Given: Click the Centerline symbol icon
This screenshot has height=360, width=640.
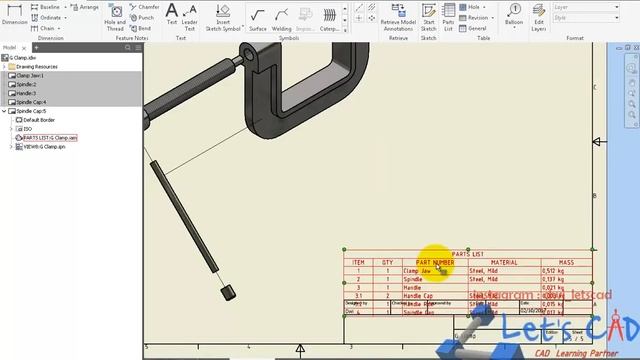Looking at the screenshot, I should [359, 7].
